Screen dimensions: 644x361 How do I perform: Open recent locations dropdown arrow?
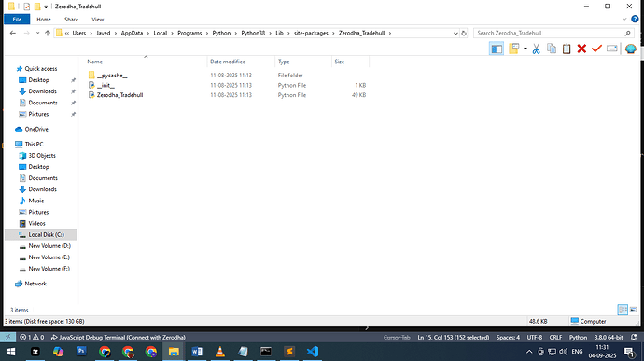[x=37, y=33]
